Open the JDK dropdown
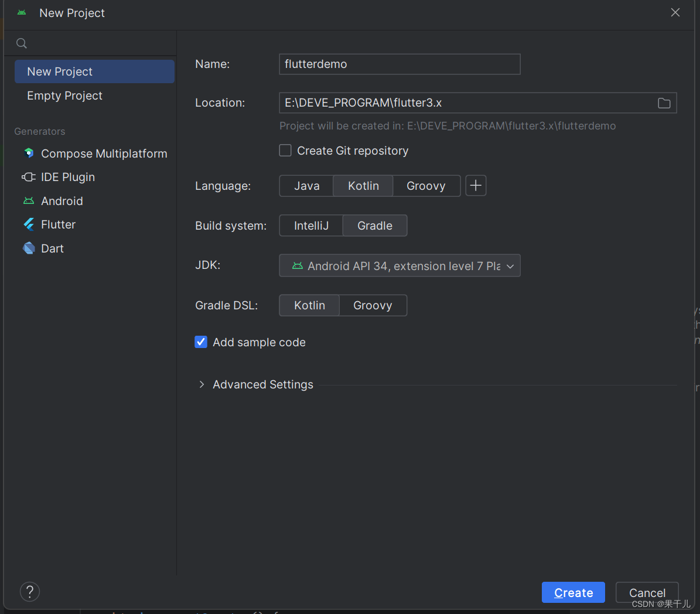This screenshot has width=700, height=614. [x=399, y=265]
